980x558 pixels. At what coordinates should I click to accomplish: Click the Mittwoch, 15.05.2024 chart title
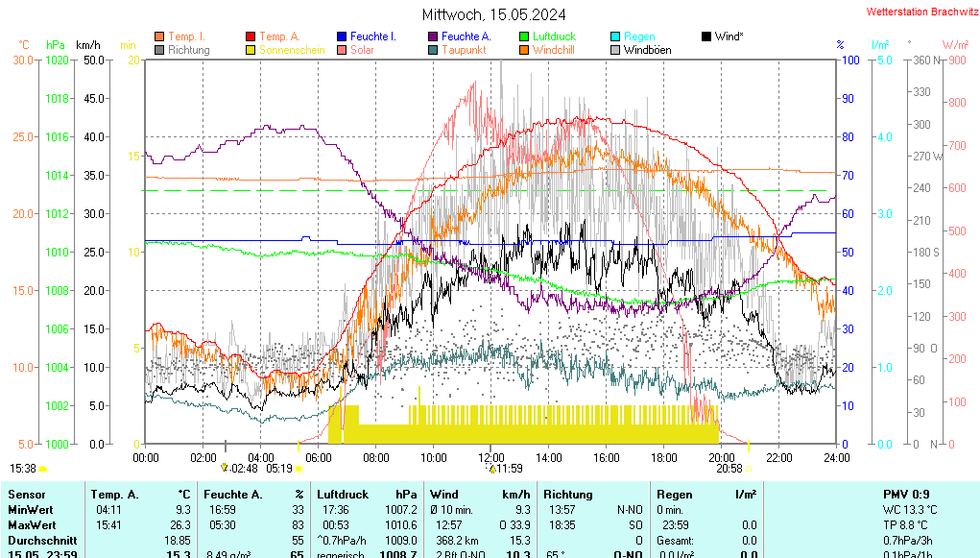pyautogui.click(x=493, y=14)
